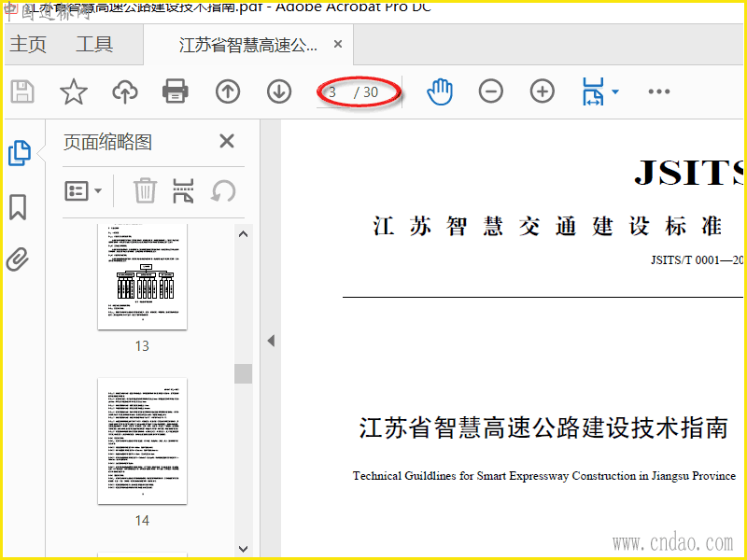Rotate the page counterclockwise
The width and height of the screenshot is (747, 560).
click(223, 191)
